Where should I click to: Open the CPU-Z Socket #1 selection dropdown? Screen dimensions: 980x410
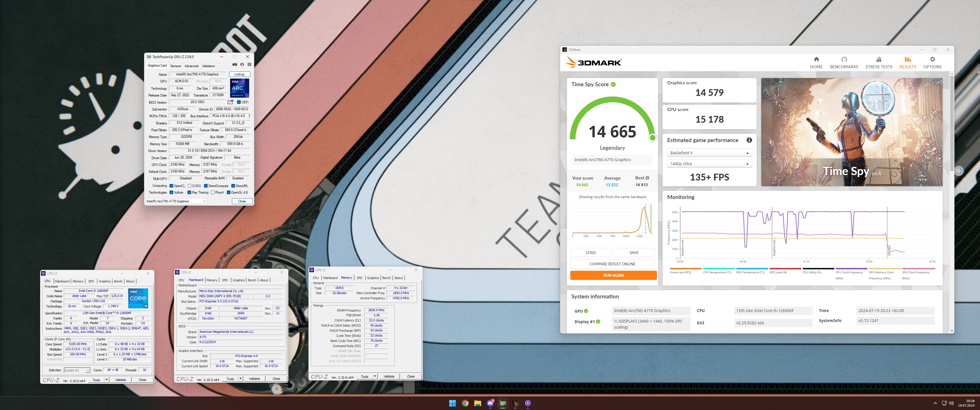click(77, 370)
